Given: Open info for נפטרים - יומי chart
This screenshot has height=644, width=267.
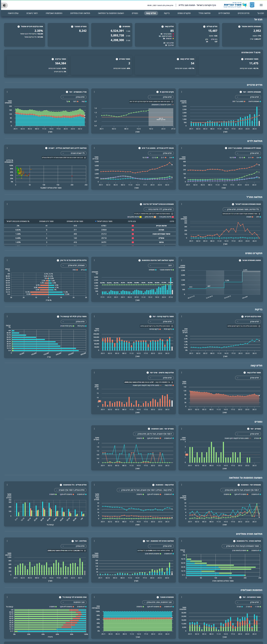Looking at the screenshot, I should (248, 429).
